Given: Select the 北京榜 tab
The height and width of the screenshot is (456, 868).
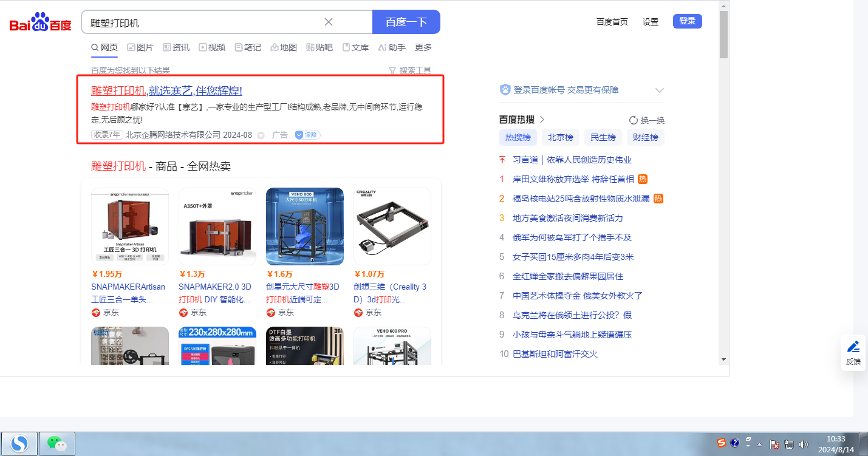Looking at the screenshot, I should point(561,137).
